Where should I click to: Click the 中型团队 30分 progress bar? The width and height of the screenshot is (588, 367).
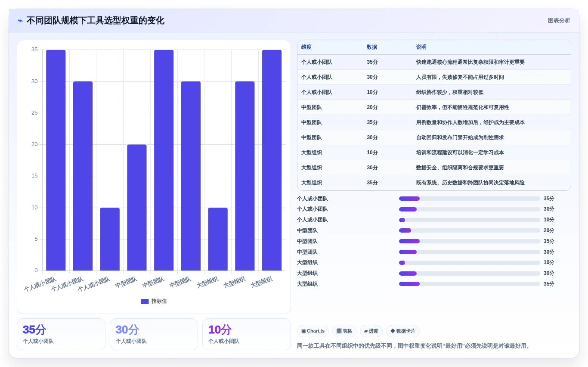(x=469, y=252)
